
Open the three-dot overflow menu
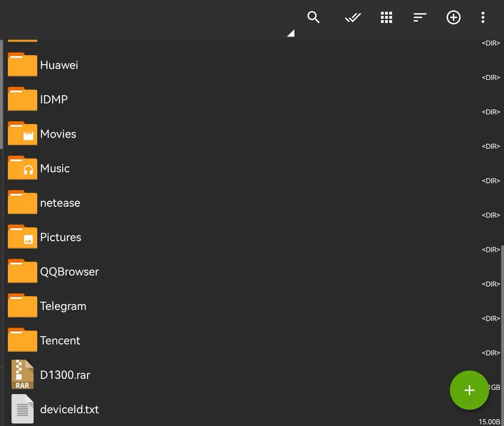click(x=483, y=17)
